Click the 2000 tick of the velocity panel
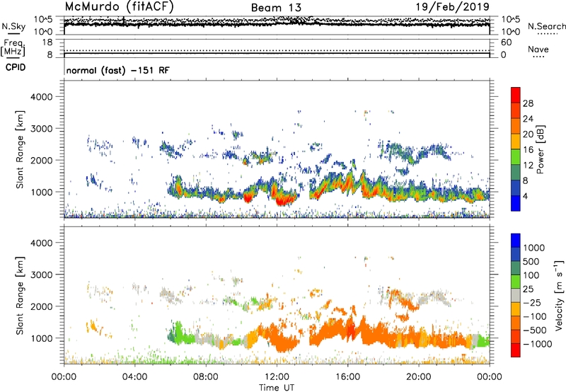This screenshot has width=566, height=392. [42, 306]
